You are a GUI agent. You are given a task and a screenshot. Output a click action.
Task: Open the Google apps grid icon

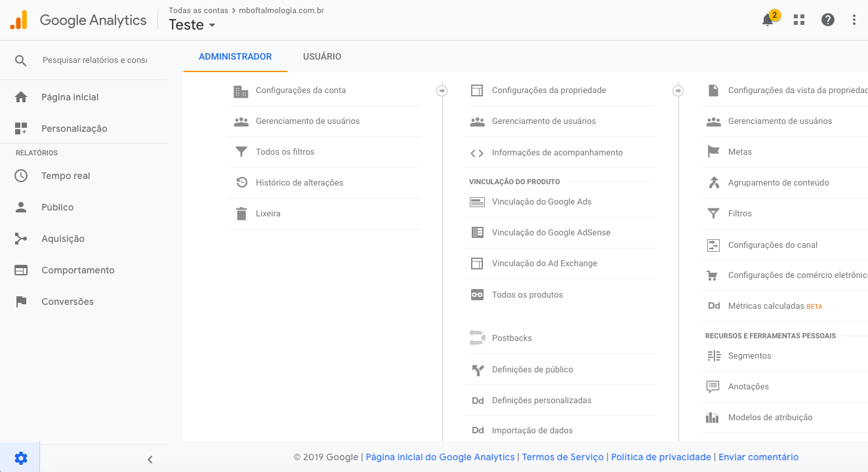[799, 20]
